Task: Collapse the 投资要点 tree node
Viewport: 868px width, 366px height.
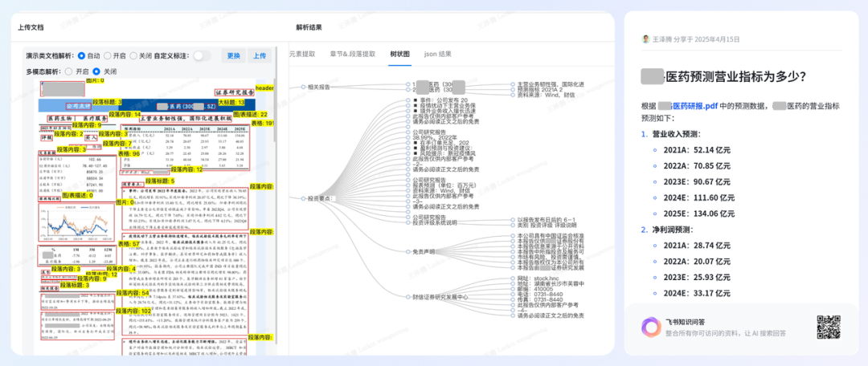Action: point(303,198)
